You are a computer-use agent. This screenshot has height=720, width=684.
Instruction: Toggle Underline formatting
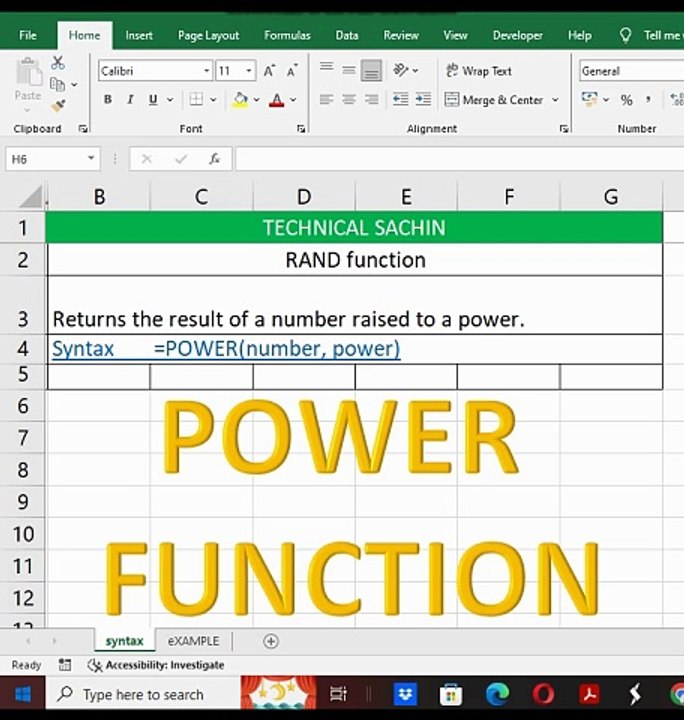pyautogui.click(x=153, y=100)
